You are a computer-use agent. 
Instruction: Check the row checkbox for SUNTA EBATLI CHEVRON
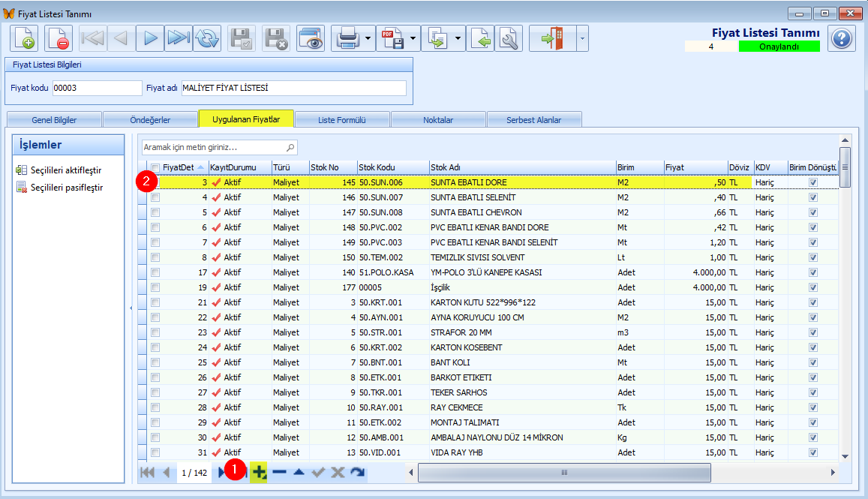(x=155, y=212)
